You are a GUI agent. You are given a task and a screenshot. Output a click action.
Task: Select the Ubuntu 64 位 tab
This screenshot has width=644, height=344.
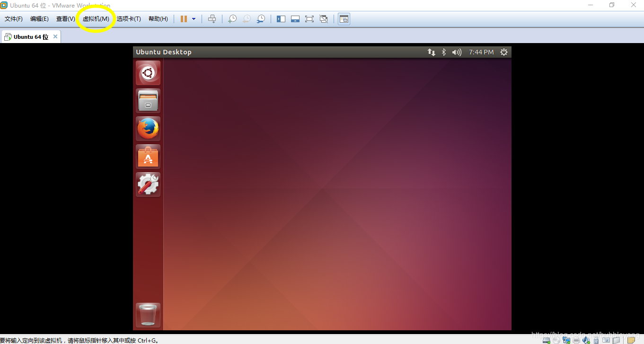pos(31,36)
